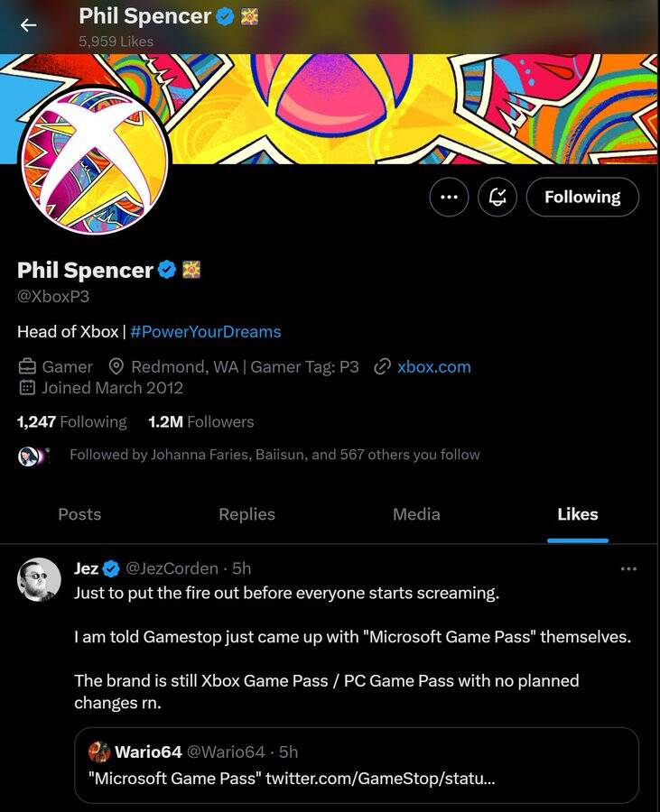Switch to the Posts tab
Viewport: 660px width, 812px height.
[79, 514]
